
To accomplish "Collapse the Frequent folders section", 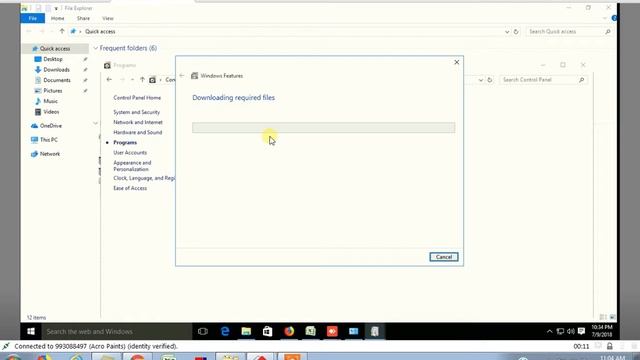I will (x=96, y=48).
